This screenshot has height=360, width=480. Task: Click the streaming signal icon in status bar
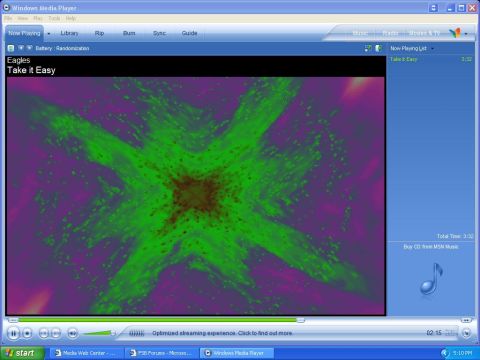136,333
